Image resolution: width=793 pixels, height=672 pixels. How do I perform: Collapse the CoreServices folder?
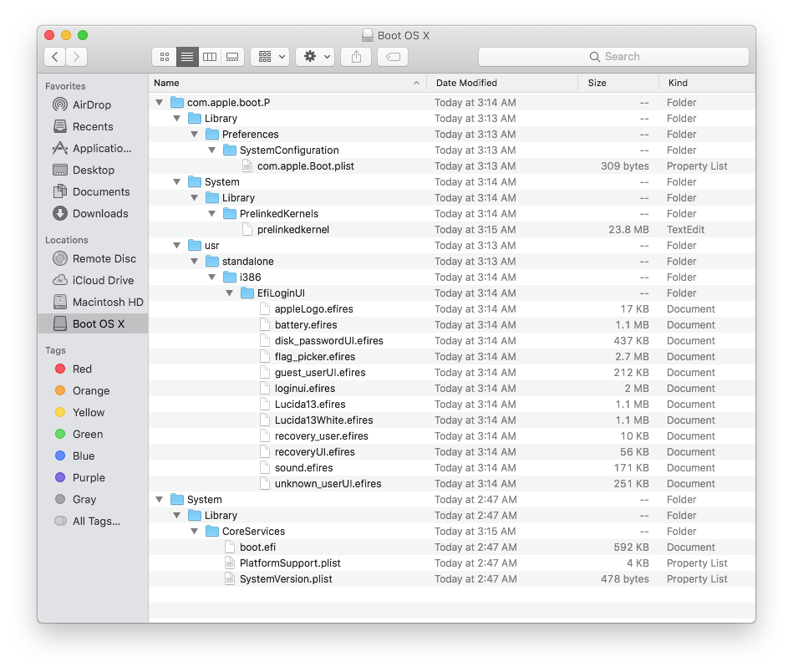click(x=194, y=532)
